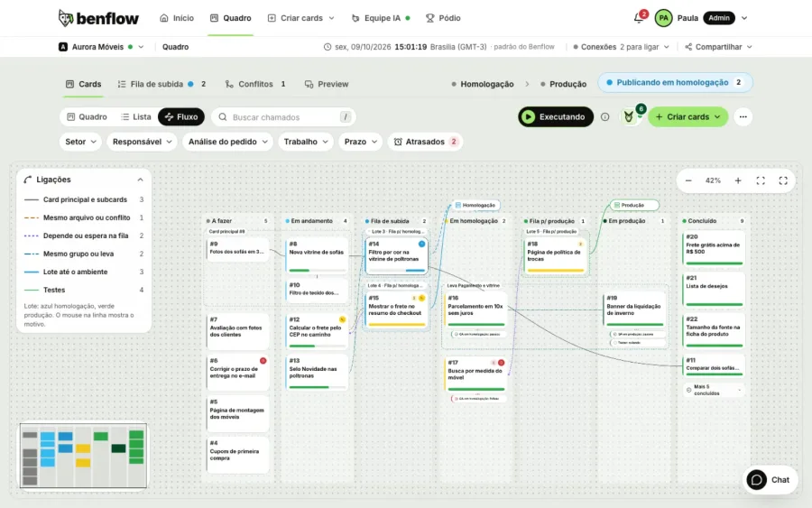Image resolution: width=812 pixels, height=508 pixels.
Task: Click the info icon beside Executando
Action: point(604,117)
